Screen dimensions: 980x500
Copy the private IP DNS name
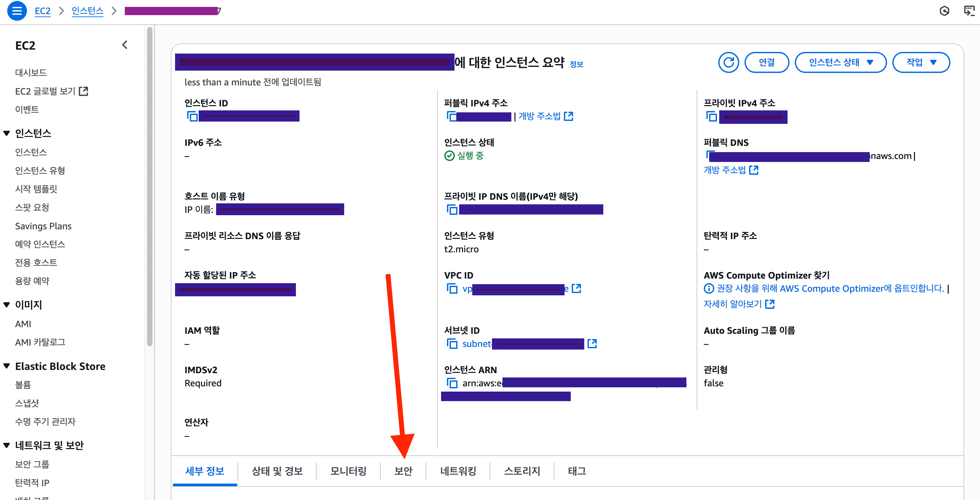452,209
